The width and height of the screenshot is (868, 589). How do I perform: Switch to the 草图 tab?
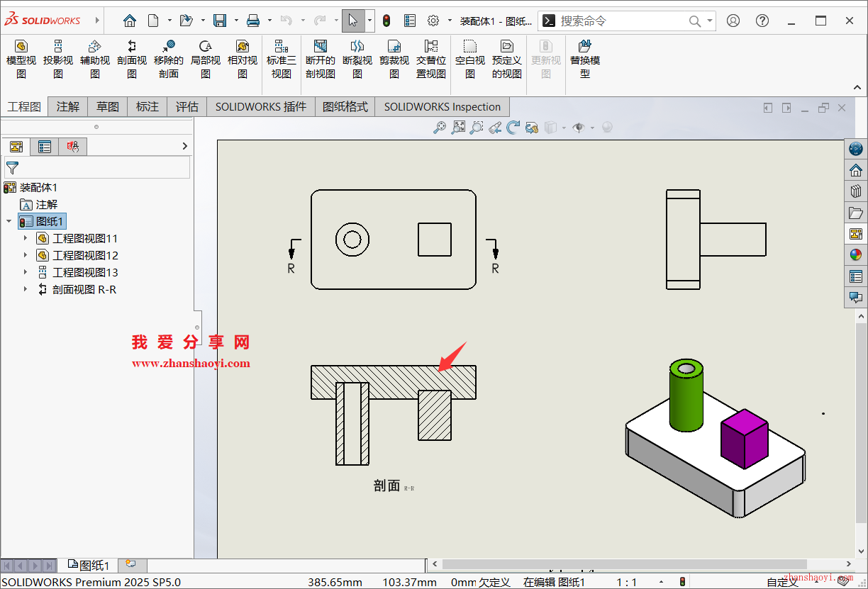click(x=108, y=107)
